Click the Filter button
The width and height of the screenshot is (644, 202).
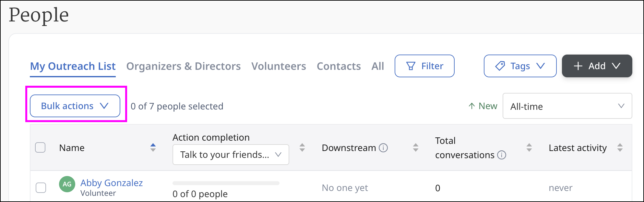click(x=424, y=66)
